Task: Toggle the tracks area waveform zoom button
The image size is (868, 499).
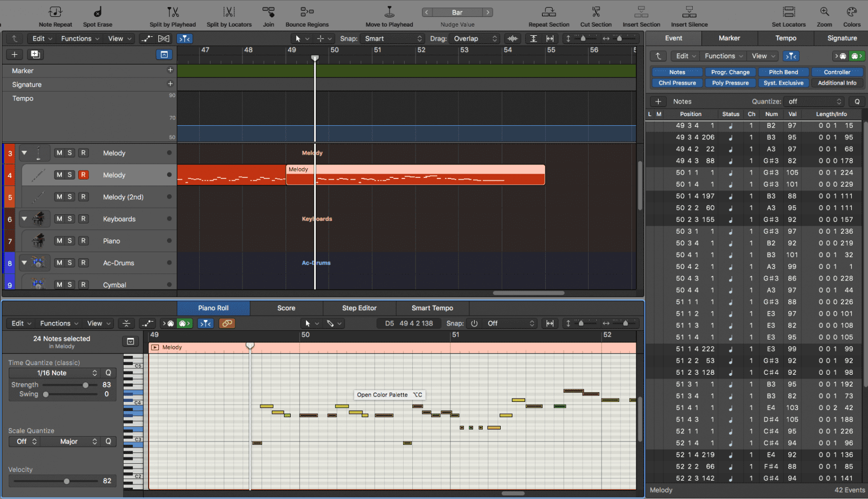Action: click(x=512, y=39)
